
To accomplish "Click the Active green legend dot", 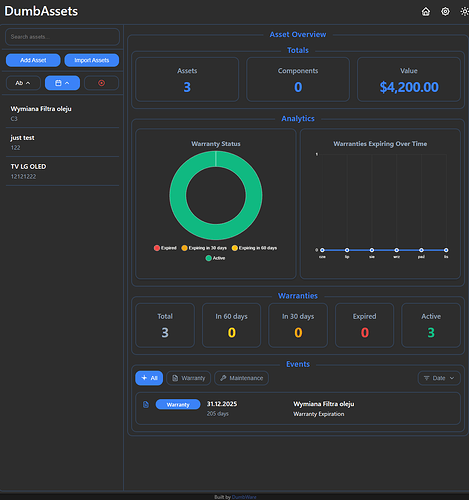I will pyautogui.click(x=209, y=258).
